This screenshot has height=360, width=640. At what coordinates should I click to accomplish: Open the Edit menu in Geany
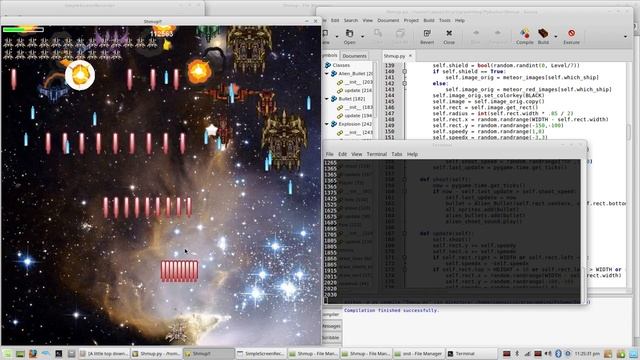(x=335, y=20)
